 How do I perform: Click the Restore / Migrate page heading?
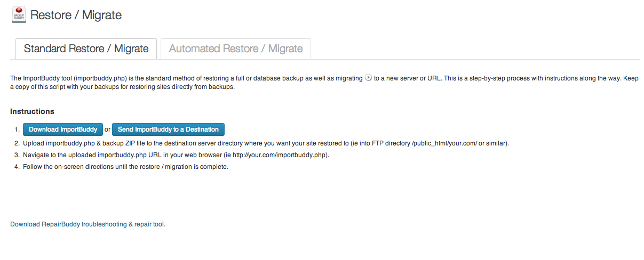(x=76, y=15)
